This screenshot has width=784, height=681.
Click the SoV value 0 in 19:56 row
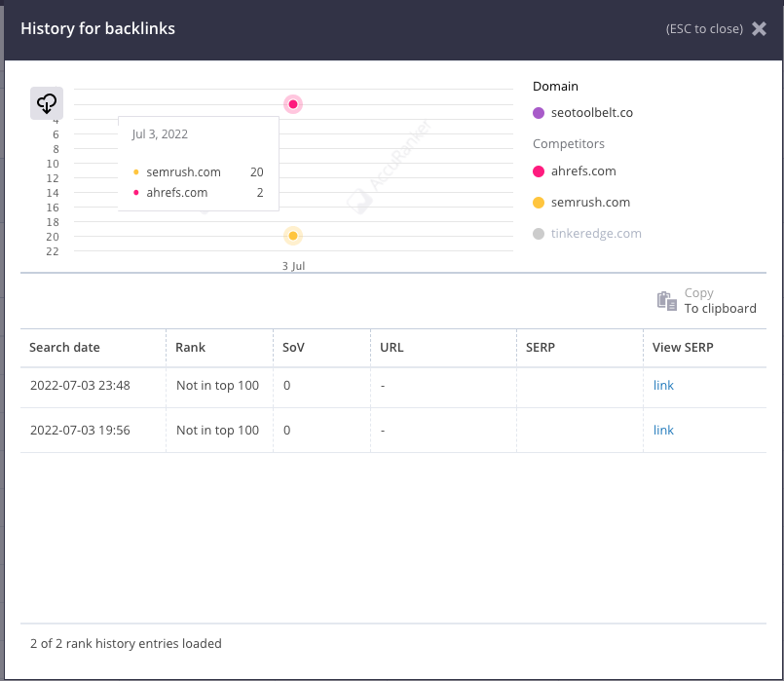[286, 431]
